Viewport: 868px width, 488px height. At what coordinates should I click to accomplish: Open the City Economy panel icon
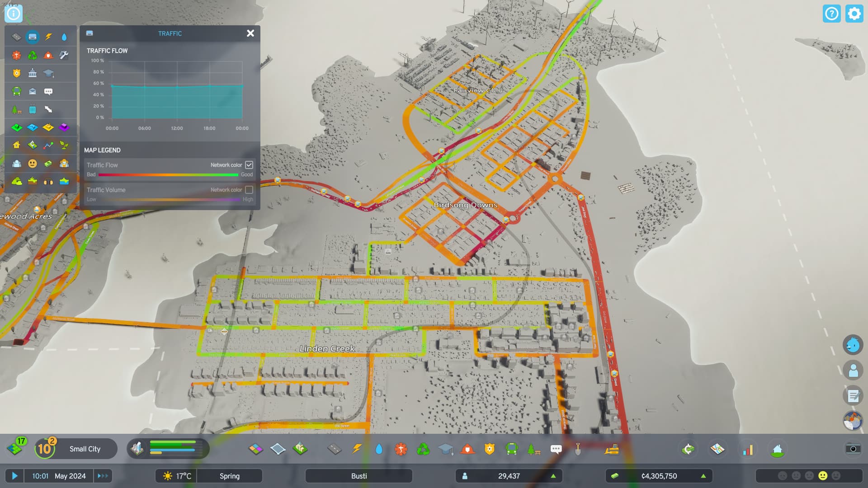pyautogui.click(x=688, y=449)
